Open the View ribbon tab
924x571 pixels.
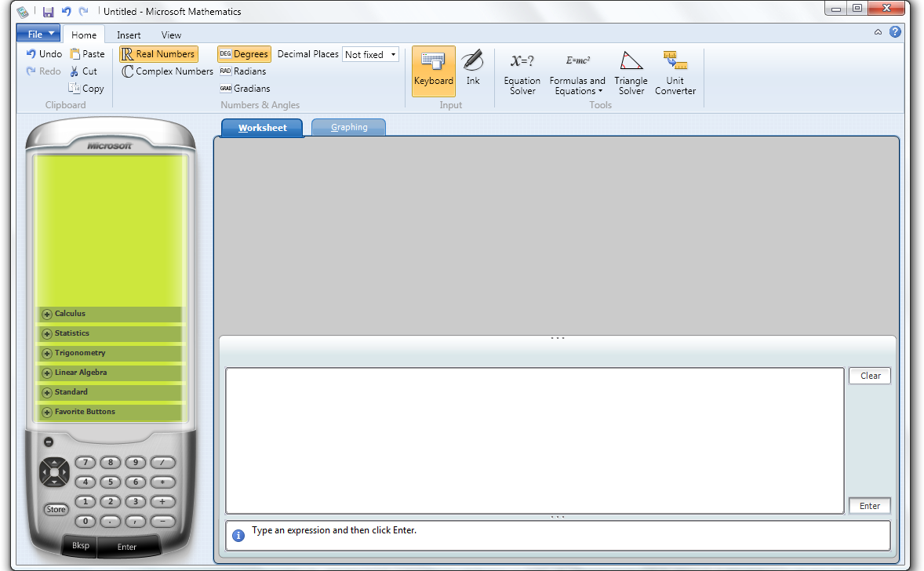[172, 35]
